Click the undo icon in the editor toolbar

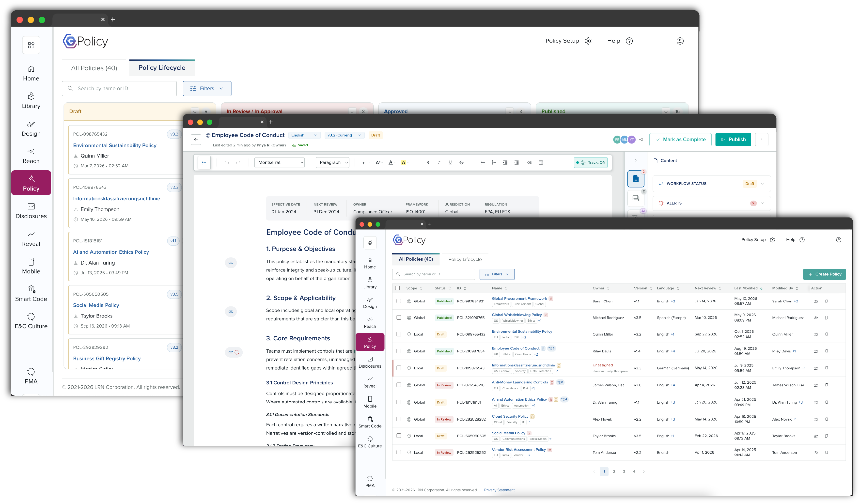pos(227,163)
